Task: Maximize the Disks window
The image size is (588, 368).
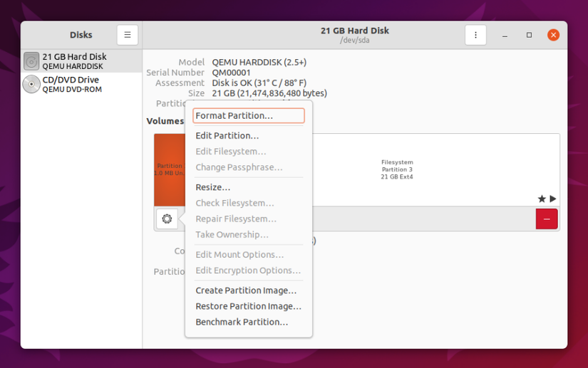Action: [529, 35]
